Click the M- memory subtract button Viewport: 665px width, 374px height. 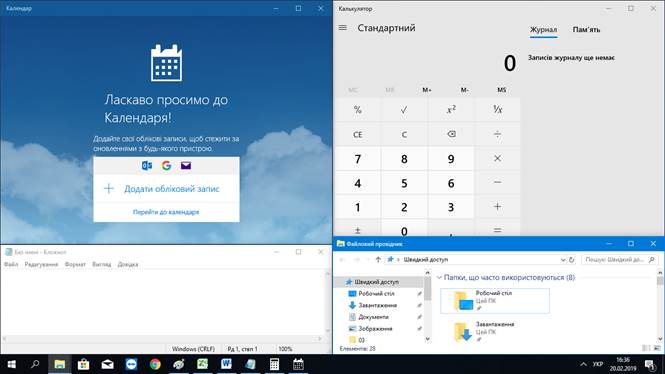tap(464, 90)
